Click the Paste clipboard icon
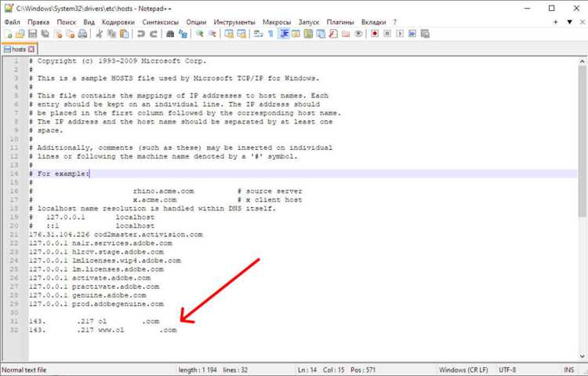Screen dimensions: 588x376 point(124,34)
